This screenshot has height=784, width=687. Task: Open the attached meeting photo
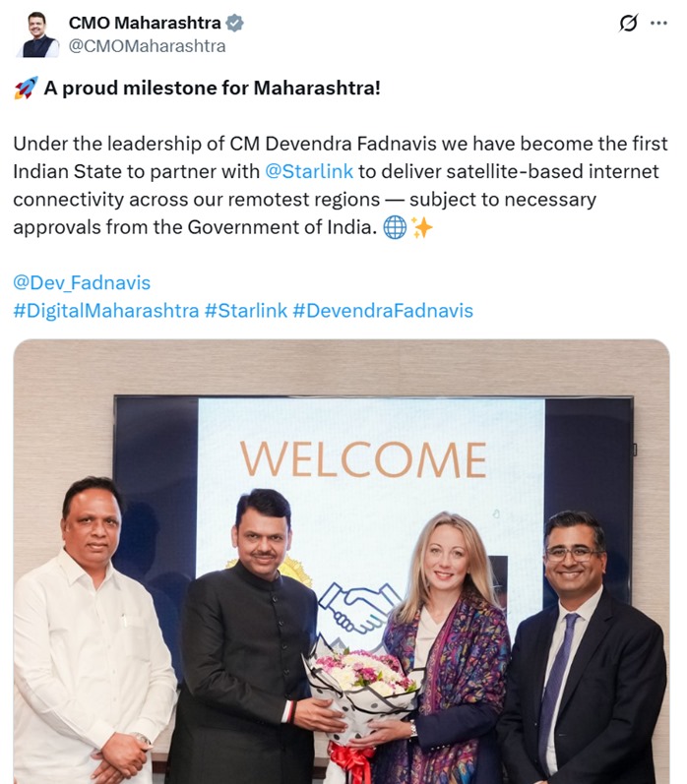(x=342, y=561)
